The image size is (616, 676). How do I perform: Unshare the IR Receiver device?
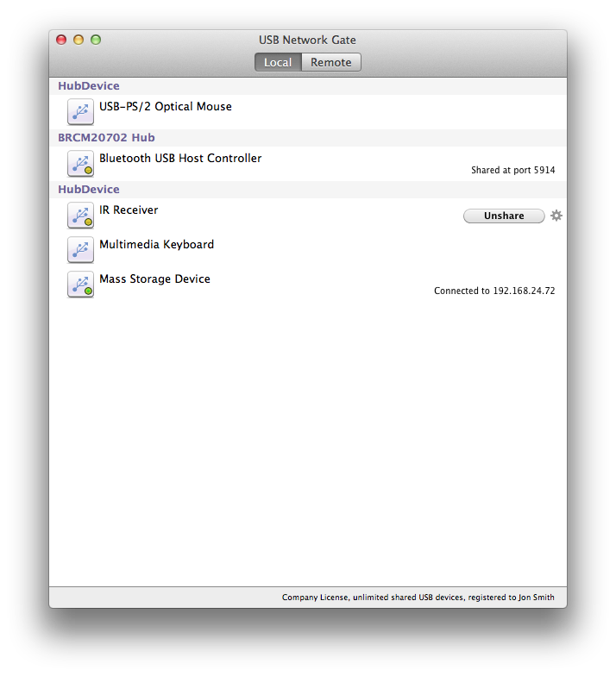click(504, 216)
